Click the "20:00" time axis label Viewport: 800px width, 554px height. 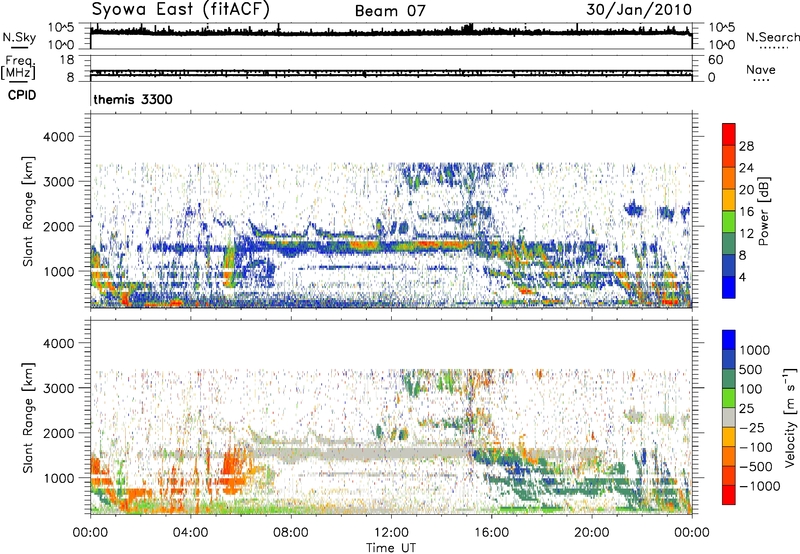pos(592,533)
